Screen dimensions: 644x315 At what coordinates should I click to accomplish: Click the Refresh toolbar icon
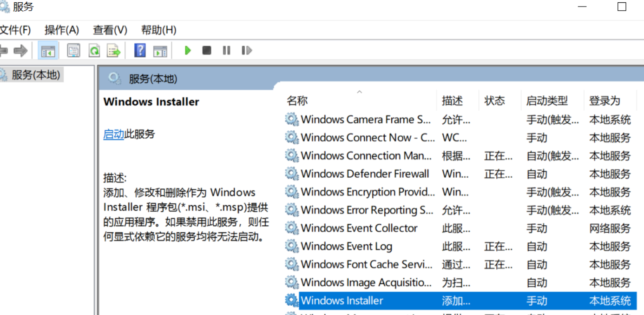[x=94, y=50]
